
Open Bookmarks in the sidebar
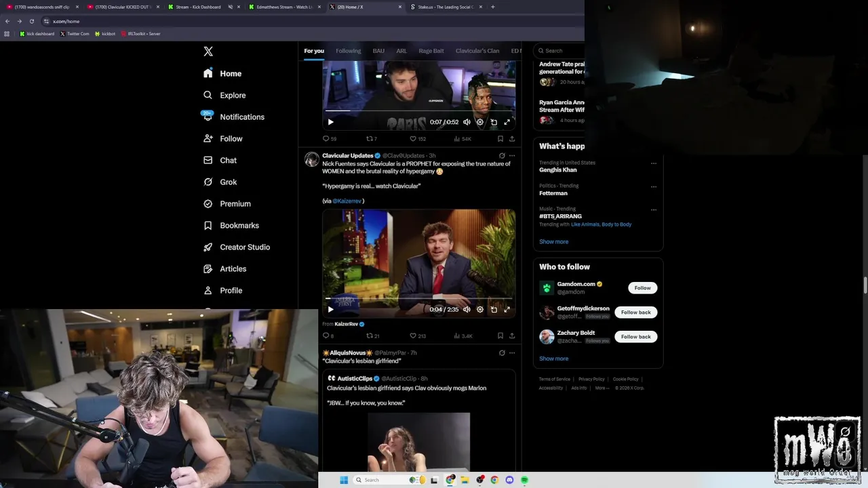pyautogui.click(x=231, y=225)
